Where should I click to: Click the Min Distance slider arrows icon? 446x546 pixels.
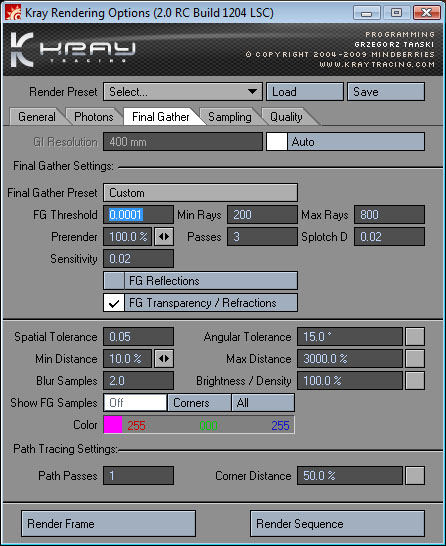pyautogui.click(x=164, y=359)
